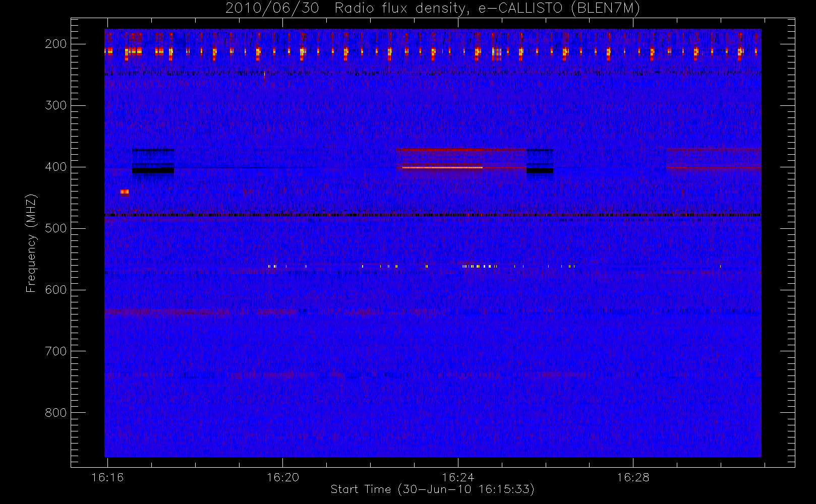Click the plot title mentioning e-CALLISTO (BLEN7M)
The image size is (816, 504).
pos(433,9)
